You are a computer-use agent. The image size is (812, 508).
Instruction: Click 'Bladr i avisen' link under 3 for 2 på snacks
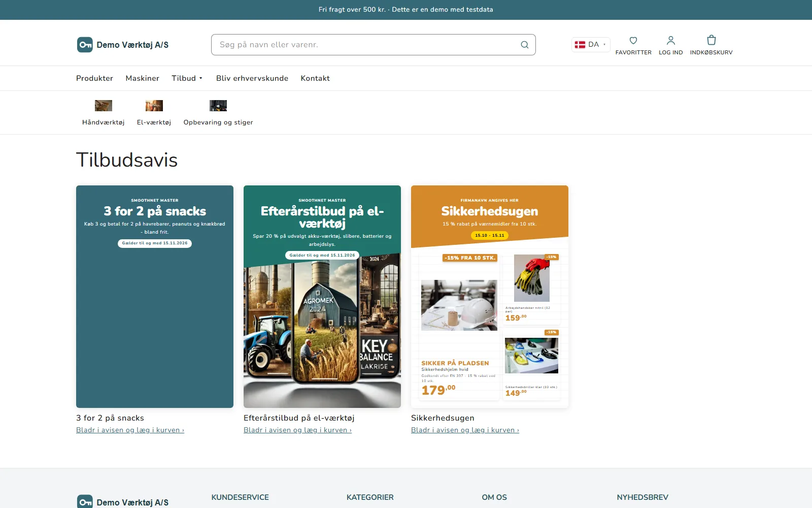tap(130, 430)
